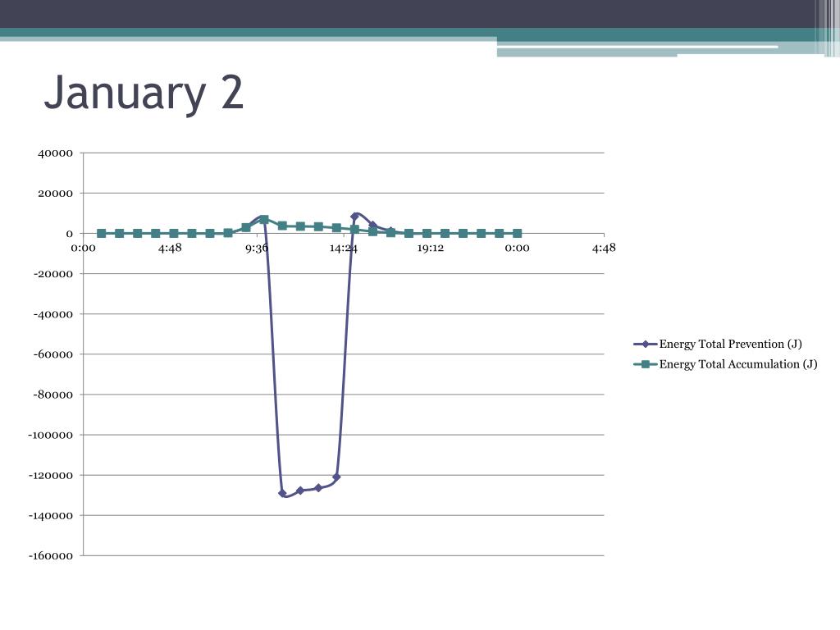840x630 pixels.
Task: Click the 19:12 x-axis time label
Action: point(430,248)
